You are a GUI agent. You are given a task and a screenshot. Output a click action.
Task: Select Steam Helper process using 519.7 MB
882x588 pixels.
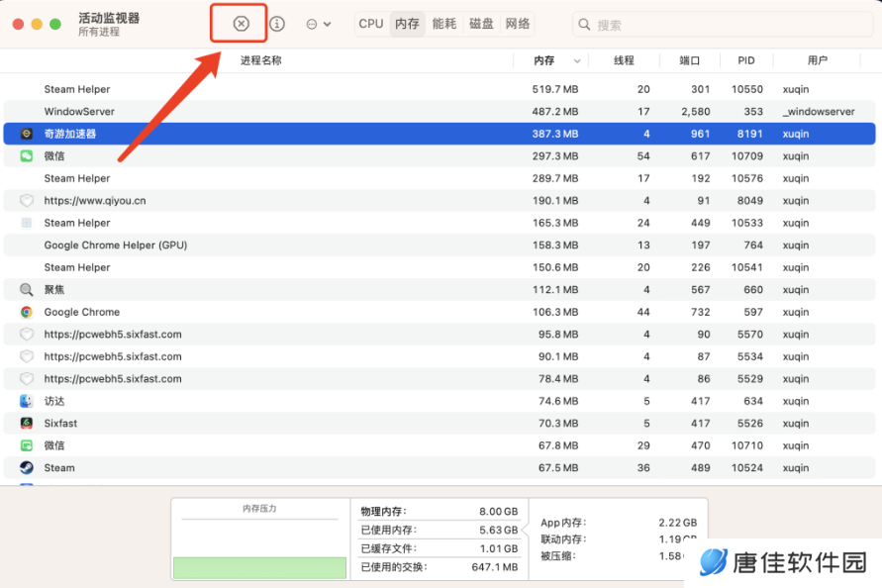pyautogui.click(x=77, y=89)
